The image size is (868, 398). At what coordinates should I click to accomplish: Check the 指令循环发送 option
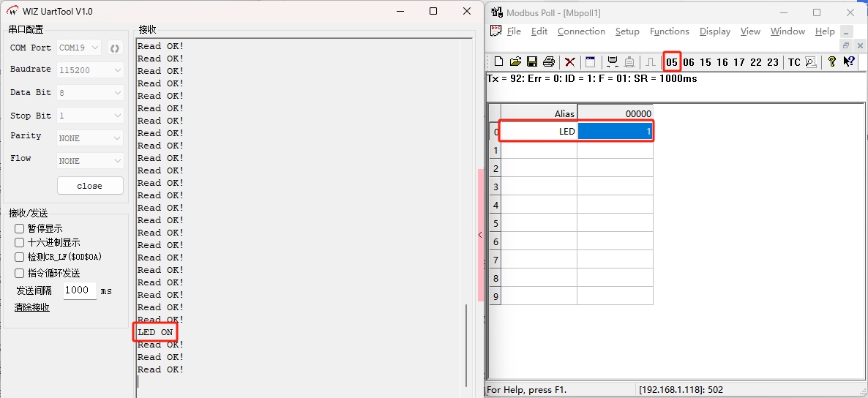click(x=20, y=274)
